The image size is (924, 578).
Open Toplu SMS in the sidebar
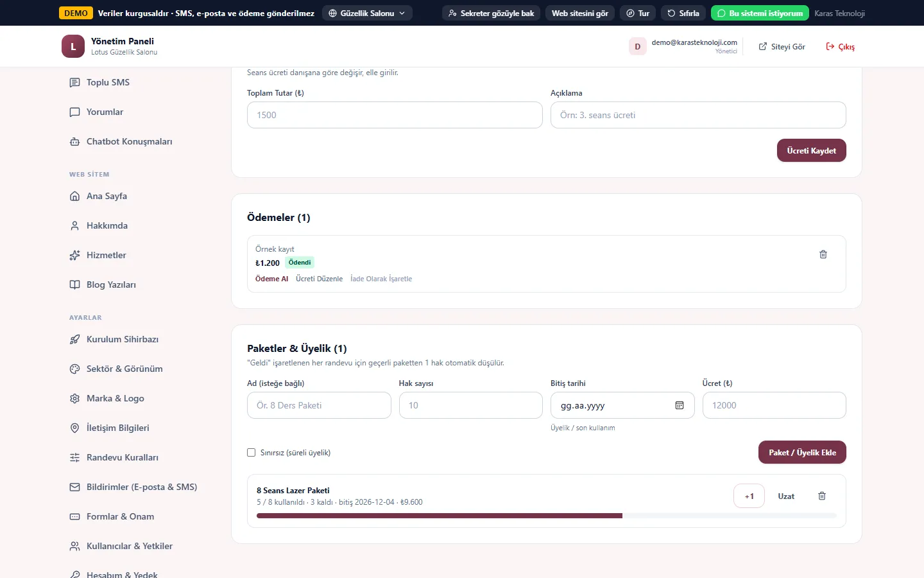[x=108, y=82]
